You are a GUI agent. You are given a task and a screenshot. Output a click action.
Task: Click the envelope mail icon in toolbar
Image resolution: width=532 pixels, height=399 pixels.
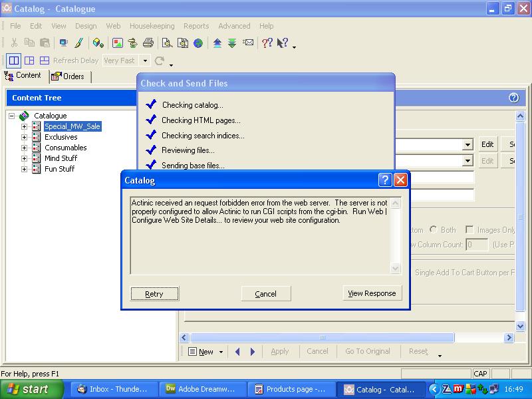[248, 43]
